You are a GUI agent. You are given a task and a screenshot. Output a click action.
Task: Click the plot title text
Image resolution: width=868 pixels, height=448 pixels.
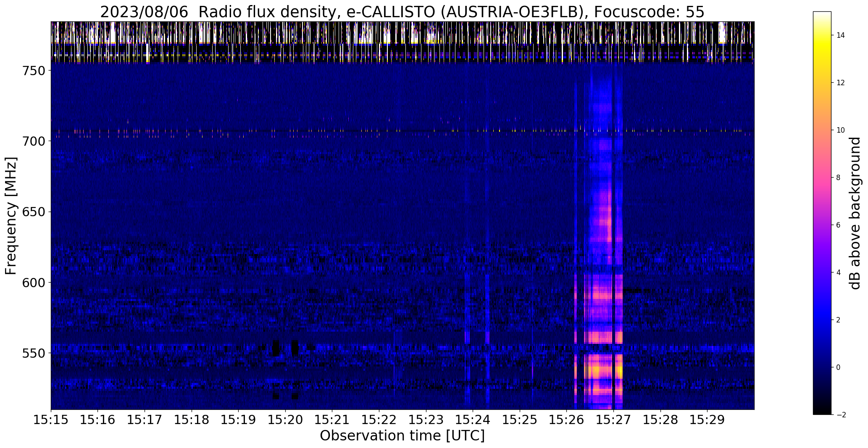(x=402, y=12)
